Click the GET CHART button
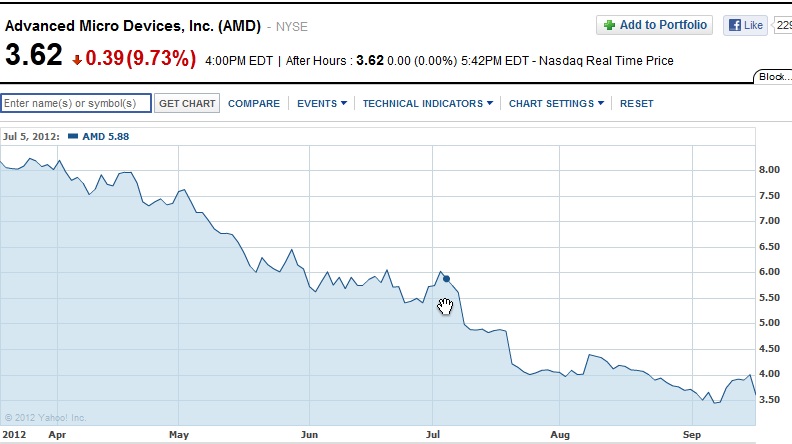This screenshot has height=444, width=792. [x=187, y=104]
